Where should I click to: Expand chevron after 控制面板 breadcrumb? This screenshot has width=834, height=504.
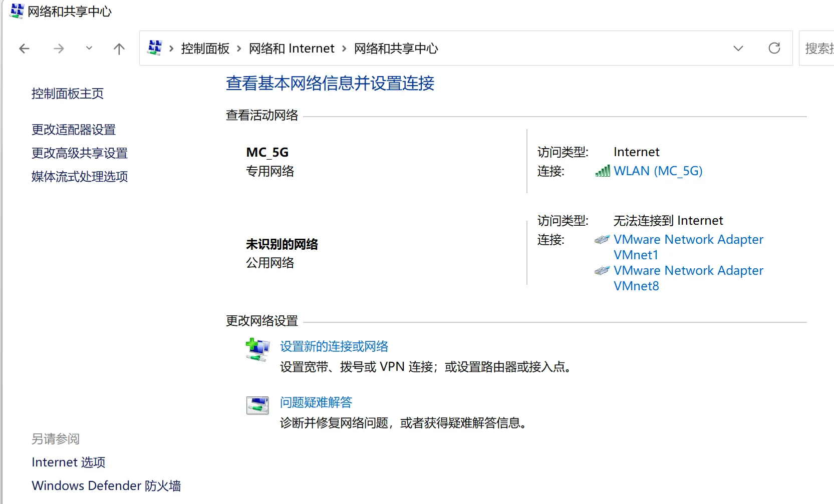(x=239, y=49)
